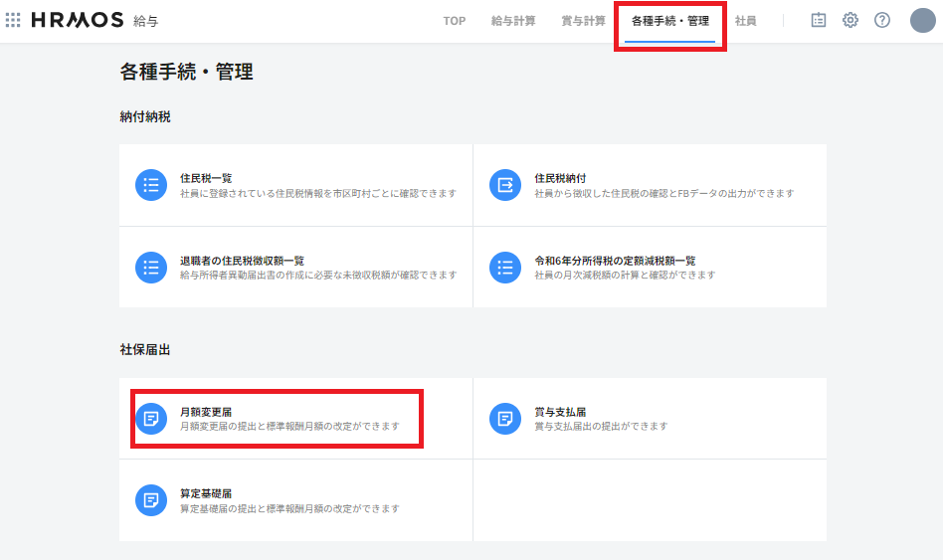This screenshot has width=943, height=560.
Task: Go to the TOP tab
Action: pos(454,21)
